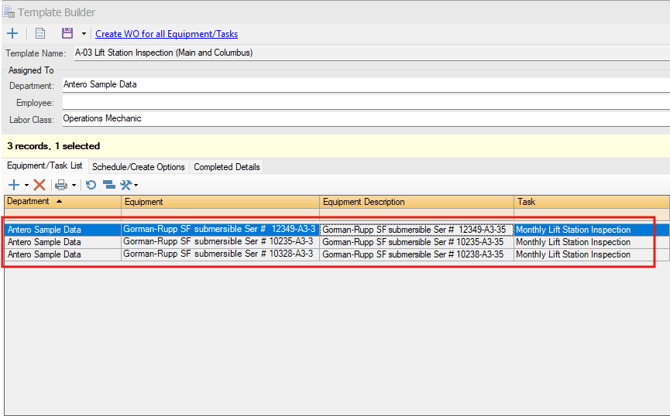
Task: Switch to Schedule/Create Options tab
Action: coord(138,167)
